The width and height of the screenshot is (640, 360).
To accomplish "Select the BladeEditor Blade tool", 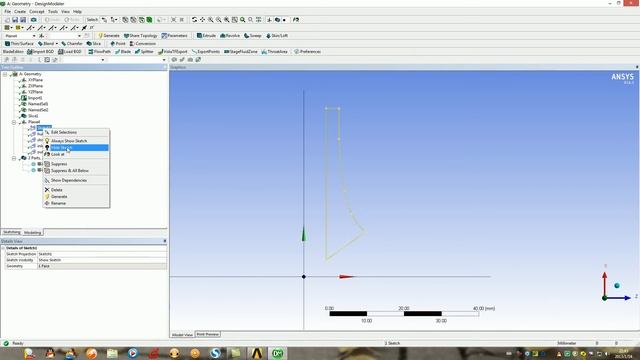I will 123,51.
